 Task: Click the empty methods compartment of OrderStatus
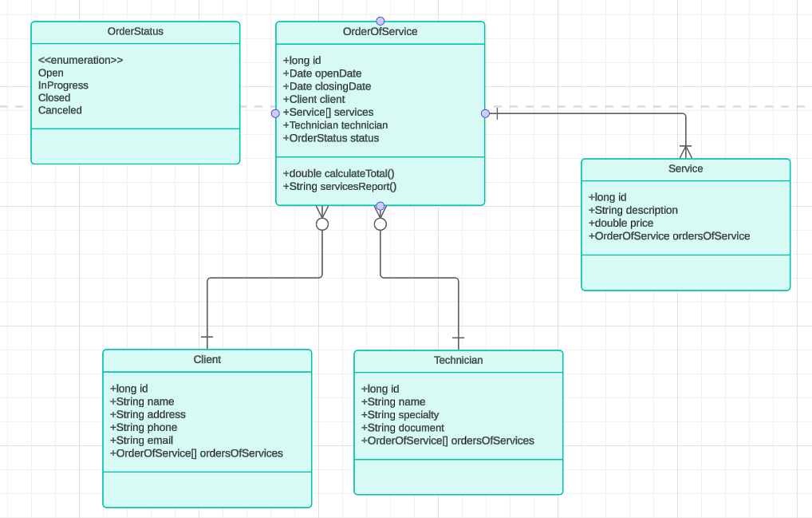pyautogui.click(x=135, y=146)
